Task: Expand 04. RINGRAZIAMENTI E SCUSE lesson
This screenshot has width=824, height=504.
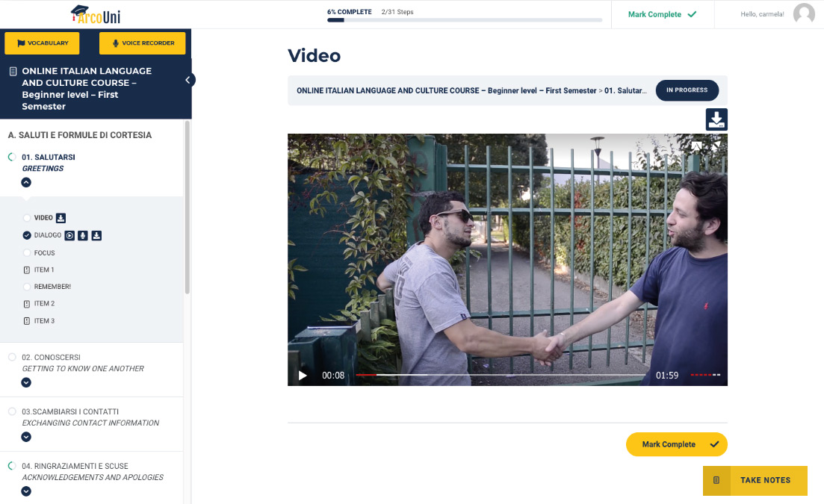Action: (26, 491)
